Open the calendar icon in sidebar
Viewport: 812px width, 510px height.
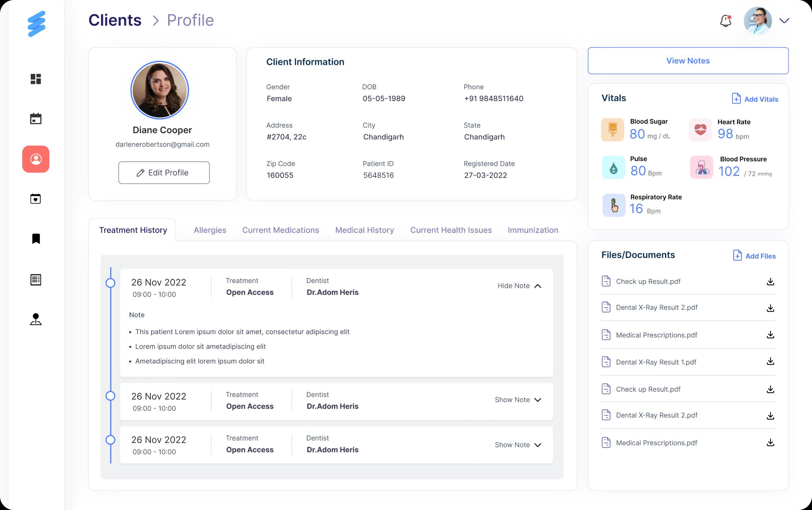pos(36,119)
